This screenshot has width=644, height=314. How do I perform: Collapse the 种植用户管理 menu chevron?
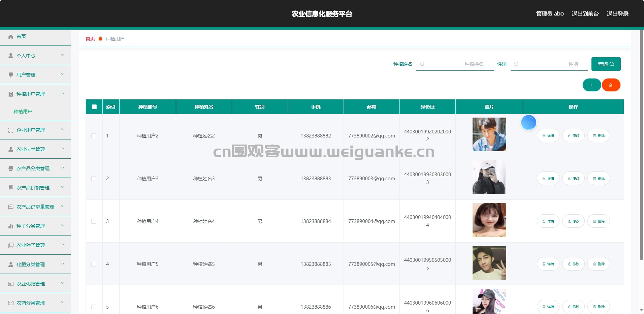63,93
